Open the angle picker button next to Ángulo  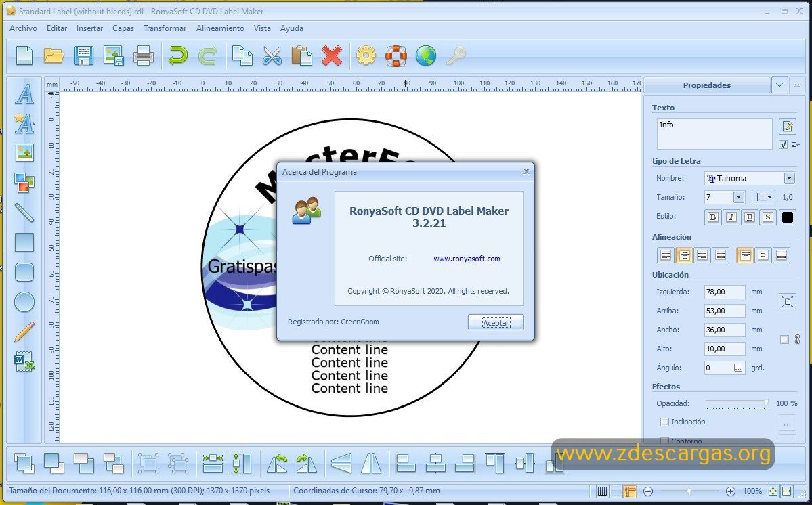click(x=738, y=368)
